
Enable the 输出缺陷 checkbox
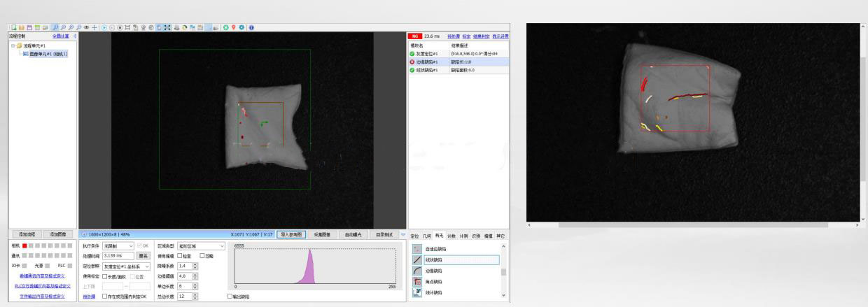[231, 297]
